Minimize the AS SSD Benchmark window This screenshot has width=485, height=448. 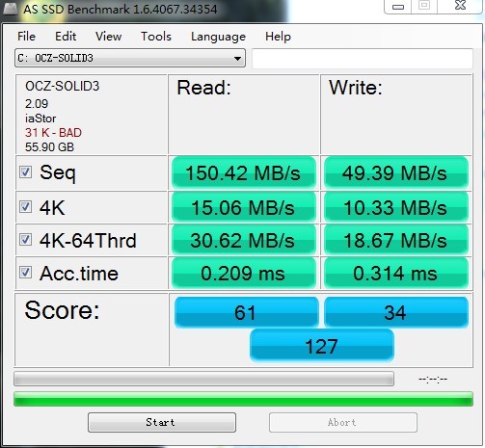[x=398, y=7]
